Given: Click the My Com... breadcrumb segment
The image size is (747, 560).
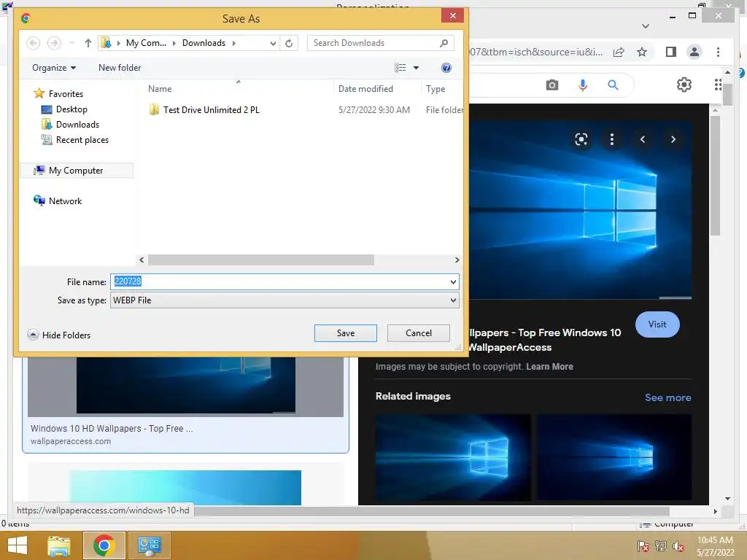Looking at the screenshot, I should (146, 43).
